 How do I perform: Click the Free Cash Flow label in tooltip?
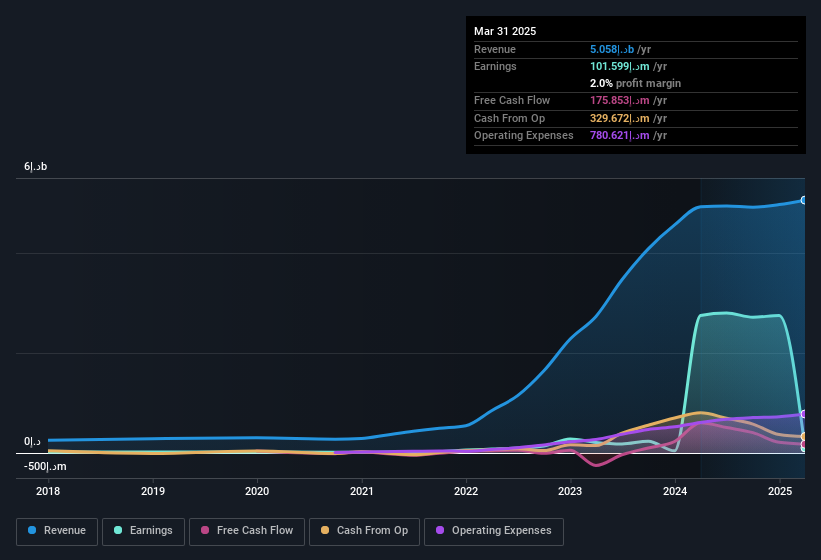point(512,100)
